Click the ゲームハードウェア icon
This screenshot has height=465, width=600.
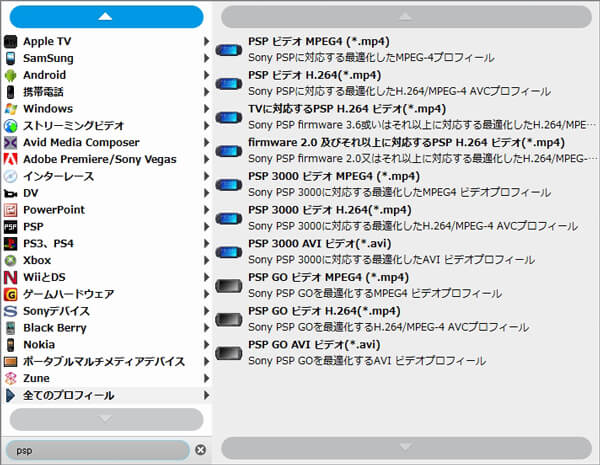11,294
